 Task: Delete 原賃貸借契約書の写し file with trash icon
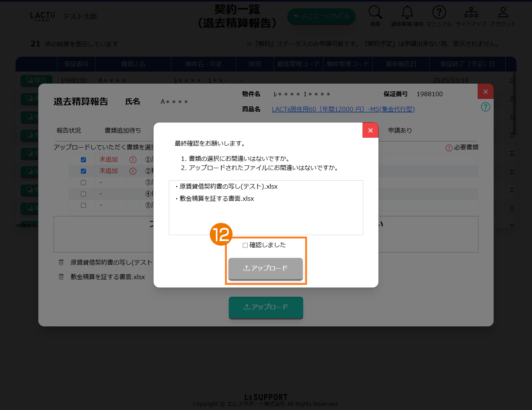(61, 262)
